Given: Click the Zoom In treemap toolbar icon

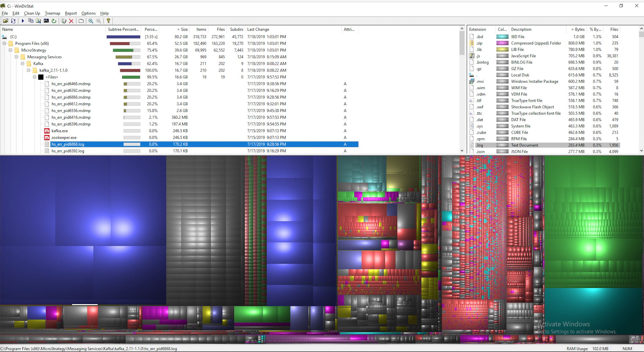Looking at the screenshot, I should coord(91,21).
